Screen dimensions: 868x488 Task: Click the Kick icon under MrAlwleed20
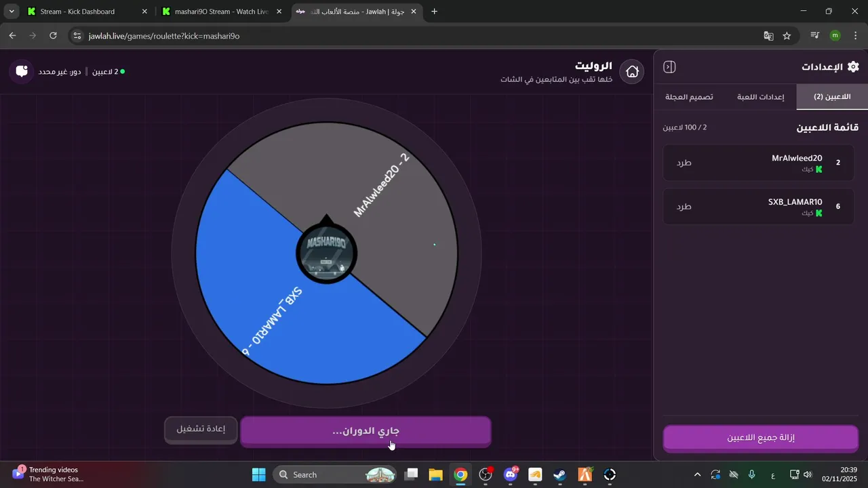pos(818,169)
